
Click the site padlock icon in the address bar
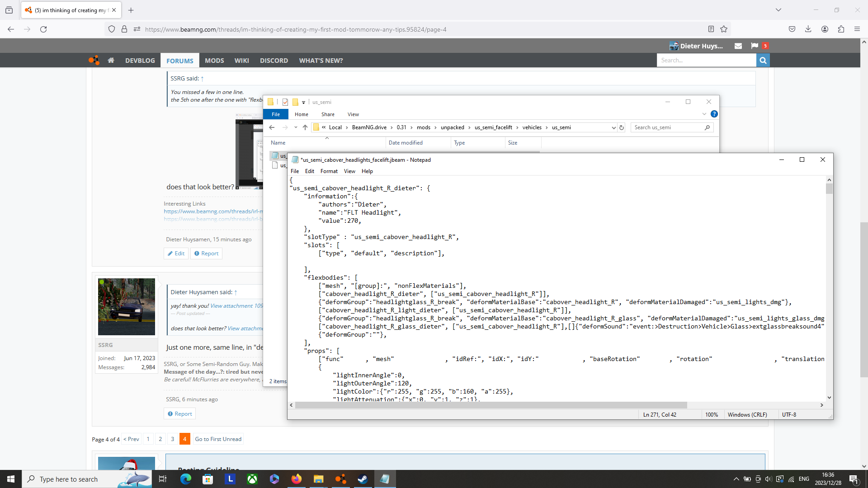coord(124,29)
